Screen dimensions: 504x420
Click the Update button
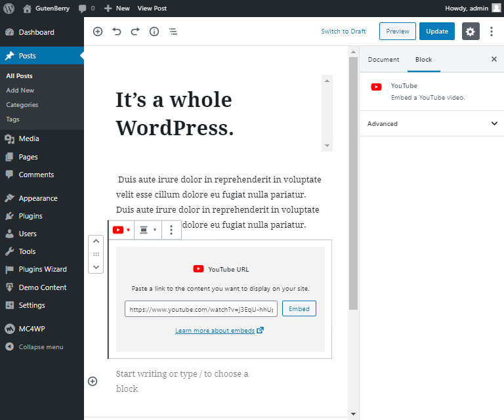point(437,31)
